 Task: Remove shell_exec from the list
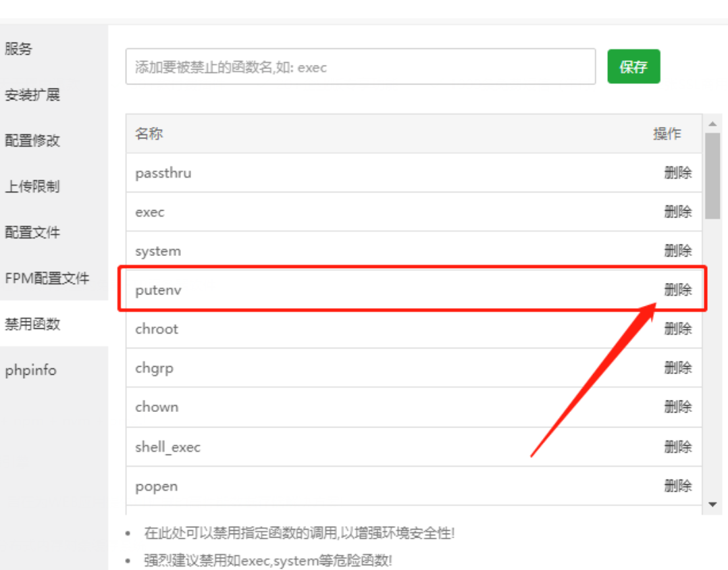(x=677, y=446)
